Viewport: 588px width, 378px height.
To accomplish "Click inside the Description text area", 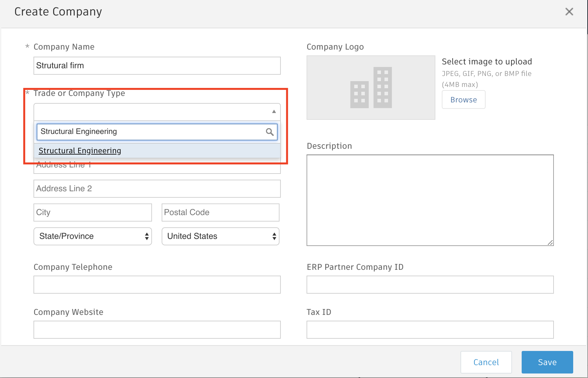I will click(x=430, y=200).
